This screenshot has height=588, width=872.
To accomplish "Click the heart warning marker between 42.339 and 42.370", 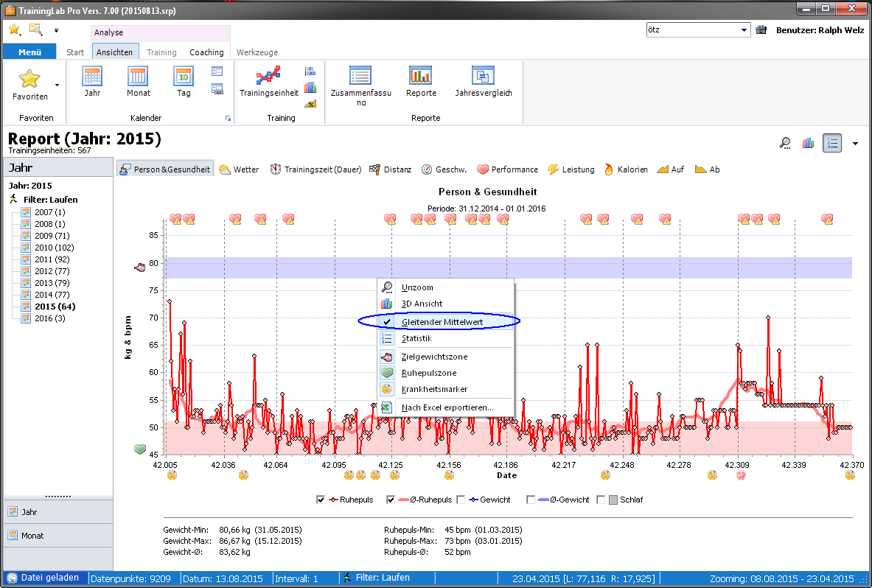I will click(828, 220).
